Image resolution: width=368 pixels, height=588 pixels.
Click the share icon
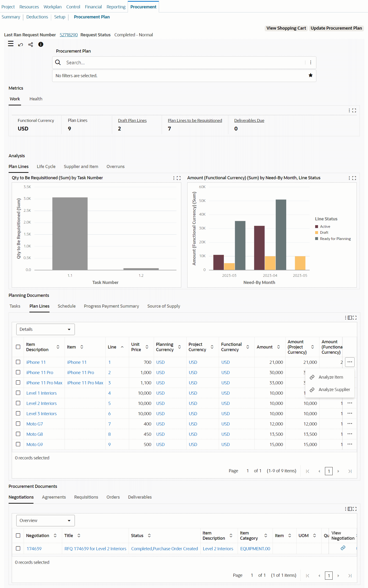pyautogui.click(x=31, y=44)
